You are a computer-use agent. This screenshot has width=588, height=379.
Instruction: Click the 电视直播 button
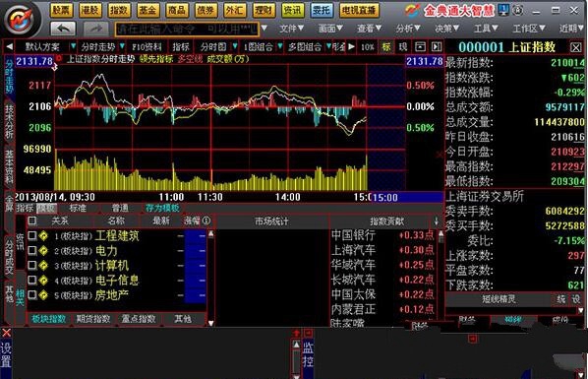pyautogui.click(x=359, y=10)
